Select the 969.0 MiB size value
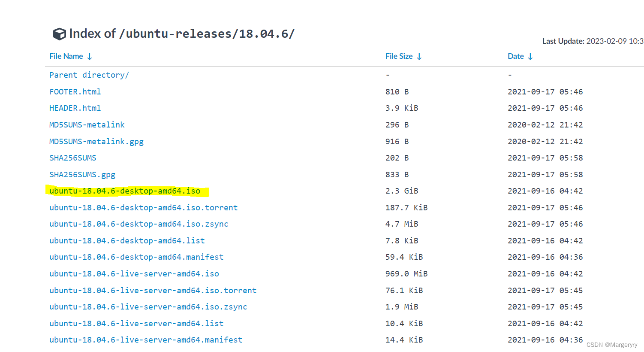This screenshot has height=352, width=644. tap(406, 274)
